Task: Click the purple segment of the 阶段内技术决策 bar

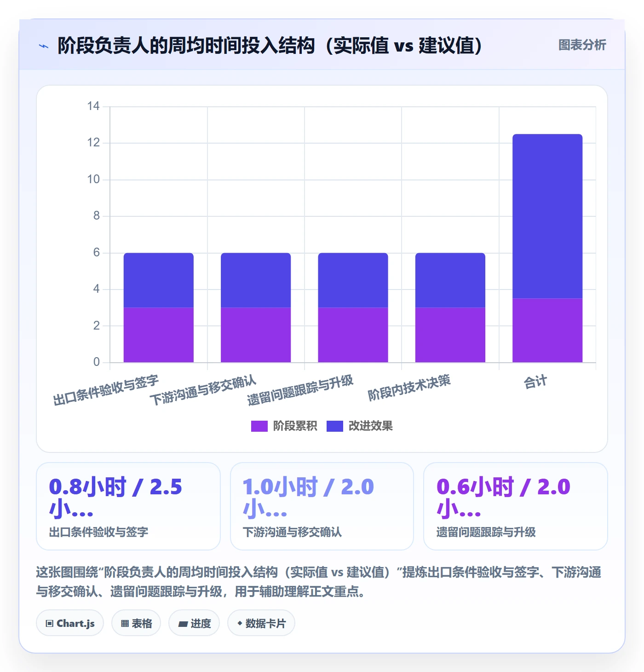Action: point(450,335)
